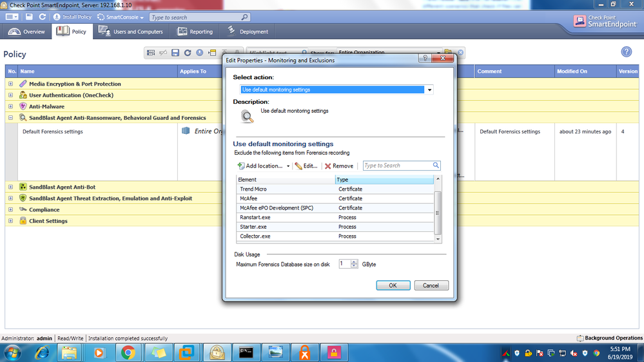This screenshot has width=644, height=362.
Task: Click the muted volume tray icon
Action: click(574, 353)
